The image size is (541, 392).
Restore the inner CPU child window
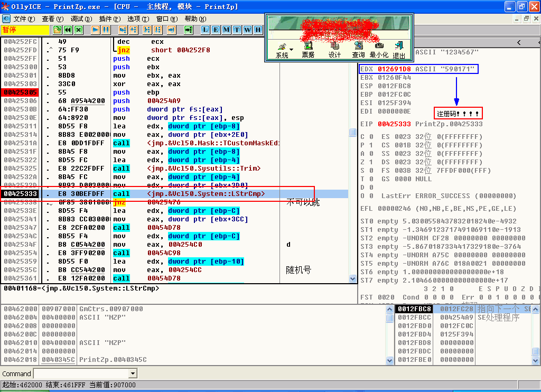pyautogui.click(x=526, y=18)
